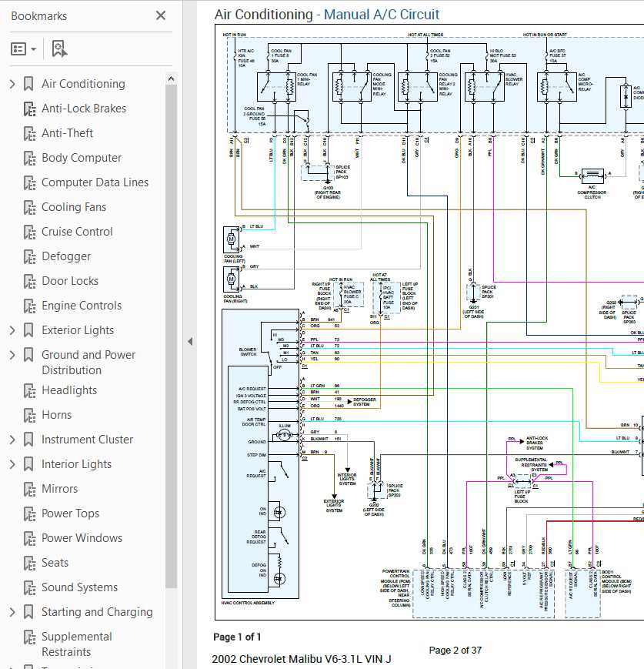Open the Power Tops bookmark
644x669 pixels.
(x=70, y=513)
